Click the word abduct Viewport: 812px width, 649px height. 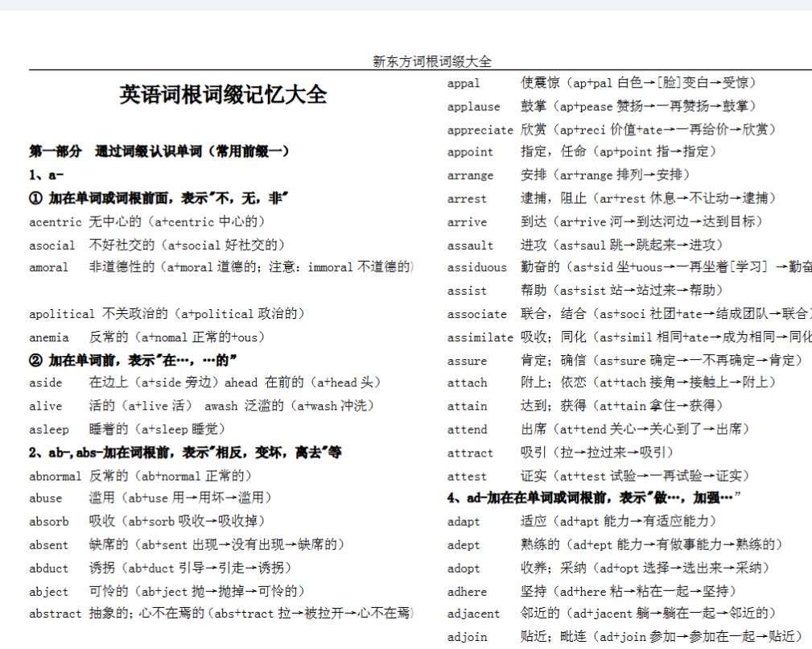pos(48,568)
